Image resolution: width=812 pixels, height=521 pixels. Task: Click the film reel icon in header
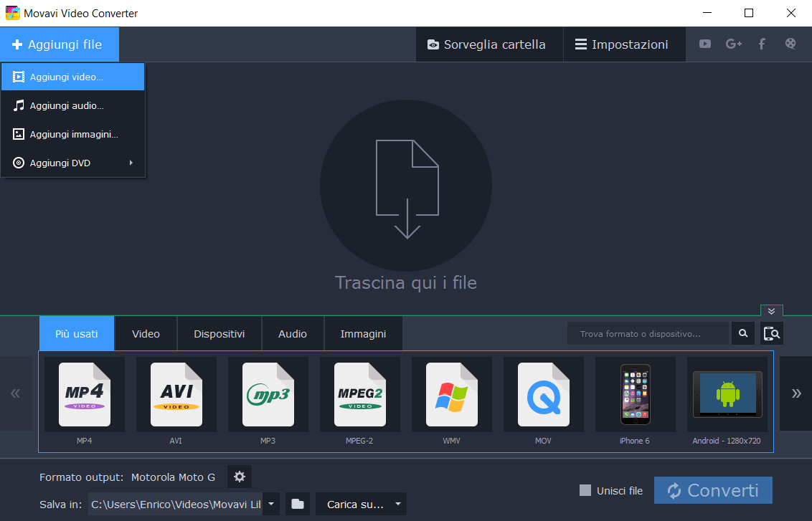tap(790, 44)
